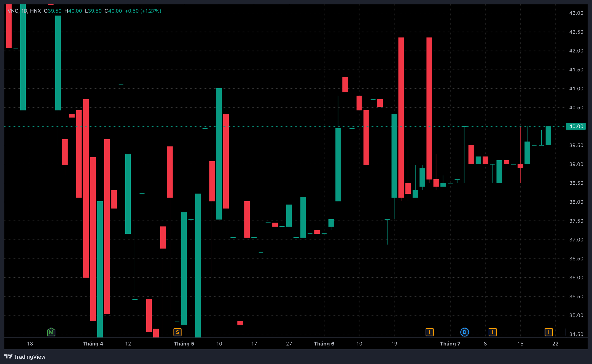Click the 41.00 price axis label
592x364 pixels.
(x=576, y=89)
